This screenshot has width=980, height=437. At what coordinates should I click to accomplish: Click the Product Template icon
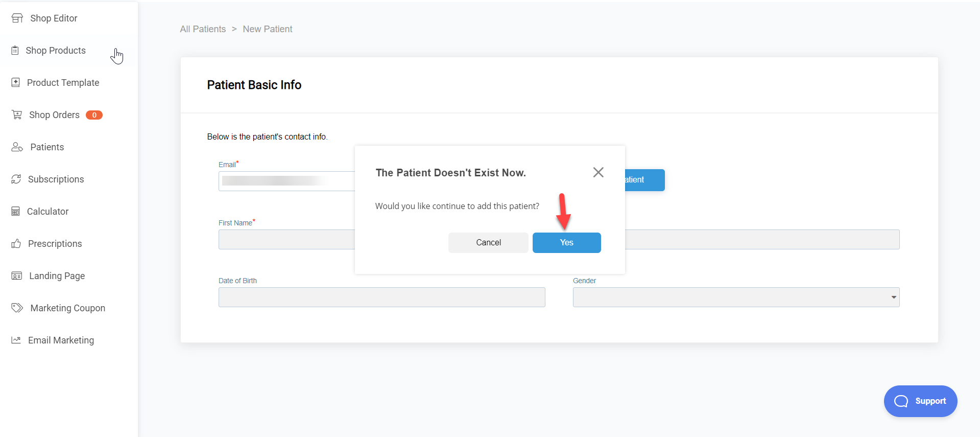pyautogui.click(x=16, y=83)
